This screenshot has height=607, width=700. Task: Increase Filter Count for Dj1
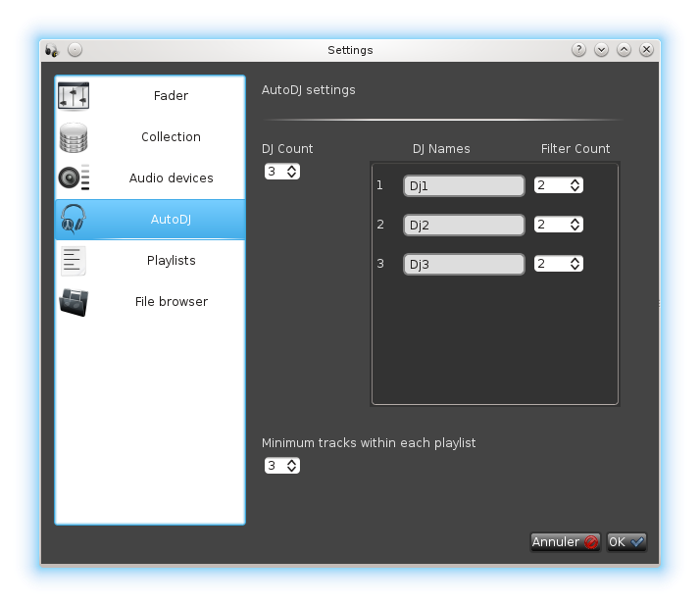pos(575,181)
